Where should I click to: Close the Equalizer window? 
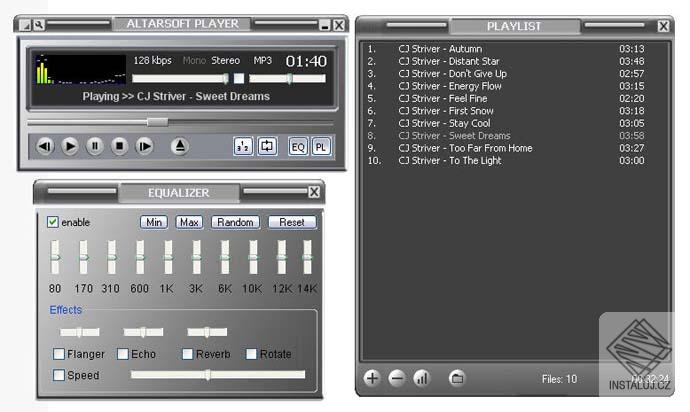(314, 192)
